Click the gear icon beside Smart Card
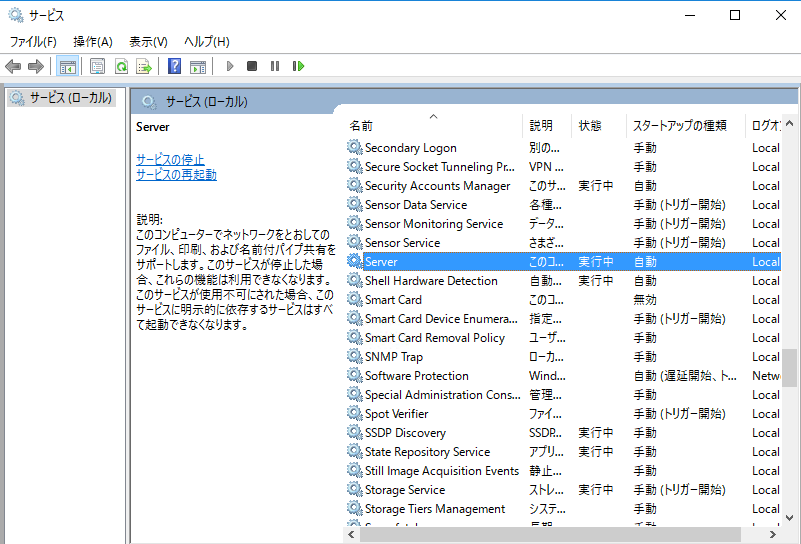The image size is (801, 544). [355, 299]
